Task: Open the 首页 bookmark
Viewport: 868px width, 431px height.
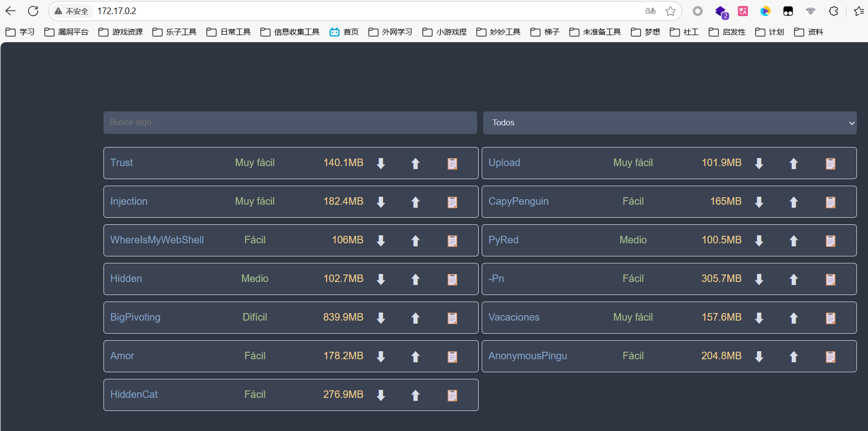Action: click(x=344, y=32)
